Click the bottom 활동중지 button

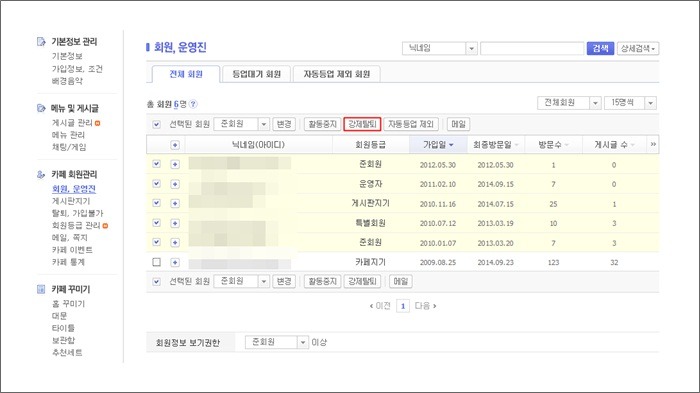click(322, 281)
